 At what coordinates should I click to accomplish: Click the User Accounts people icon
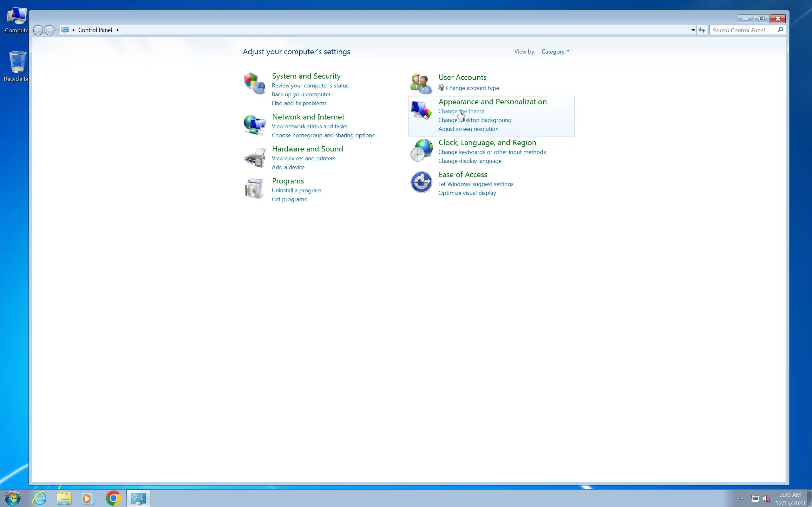click(421, 83)
